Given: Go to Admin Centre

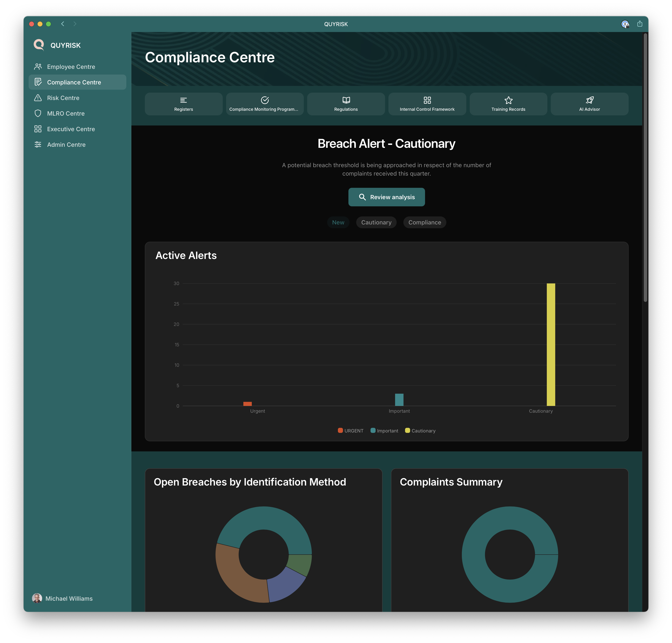Looking at the screenshot, I should 77,144.
